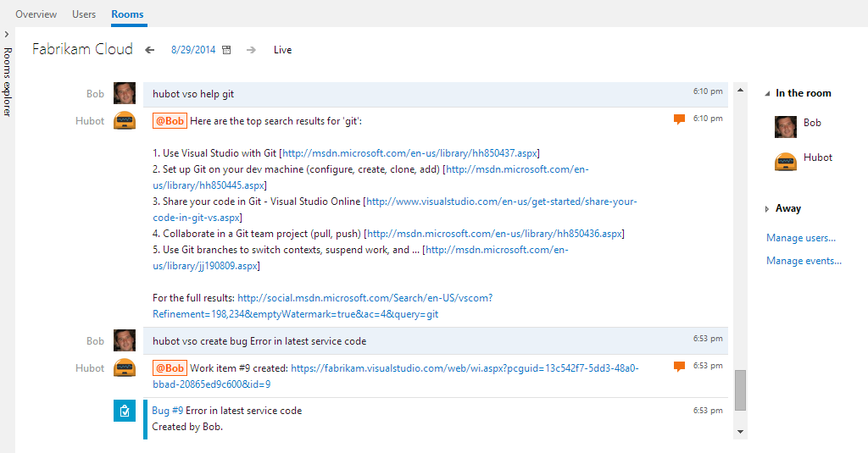Viewport: 868px width, 453px height.
Task: Click Bob's avatar in the room list
Action: [786, 127]
